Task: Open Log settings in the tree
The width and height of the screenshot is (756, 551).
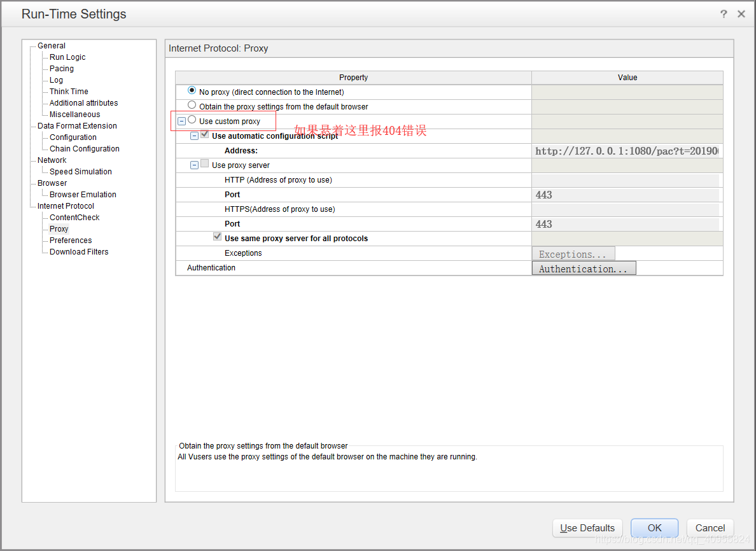Action: click(57, 80)
